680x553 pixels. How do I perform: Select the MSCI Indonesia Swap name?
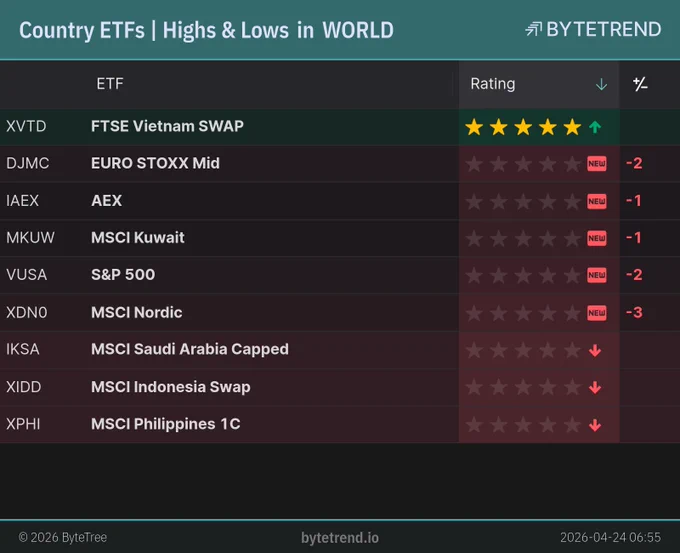(x=171, y=387)
